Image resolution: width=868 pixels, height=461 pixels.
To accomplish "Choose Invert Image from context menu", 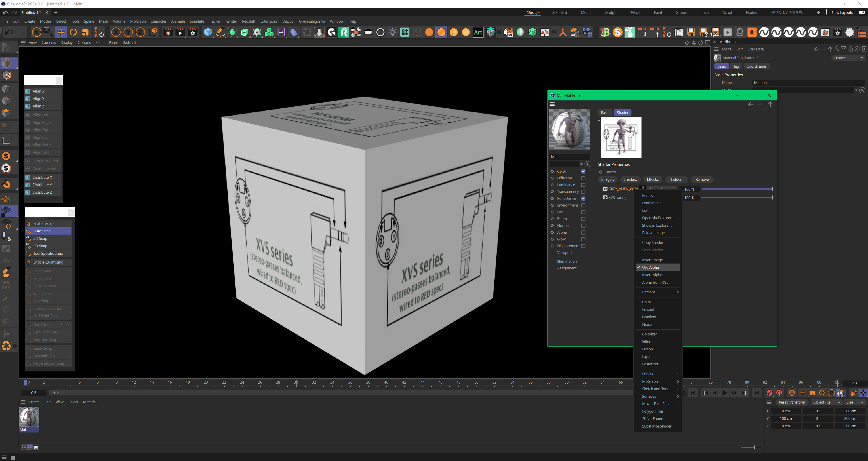I will click(658, 260).
